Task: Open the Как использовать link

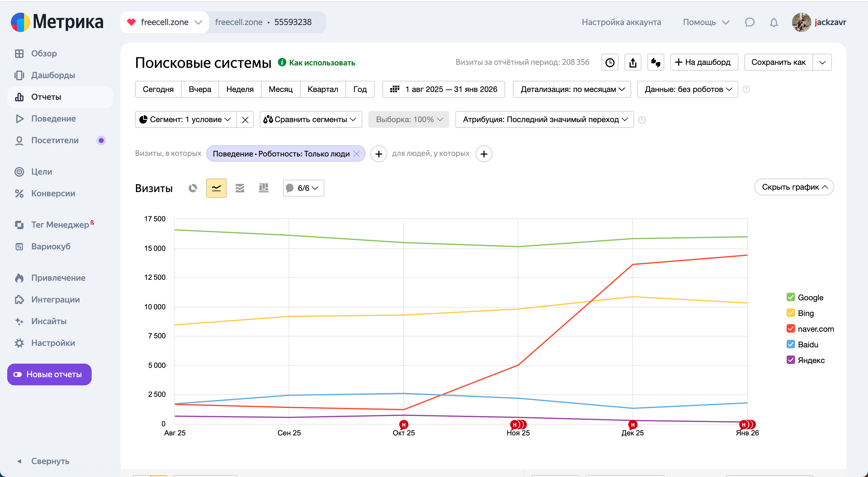Action: pos(322,63)
